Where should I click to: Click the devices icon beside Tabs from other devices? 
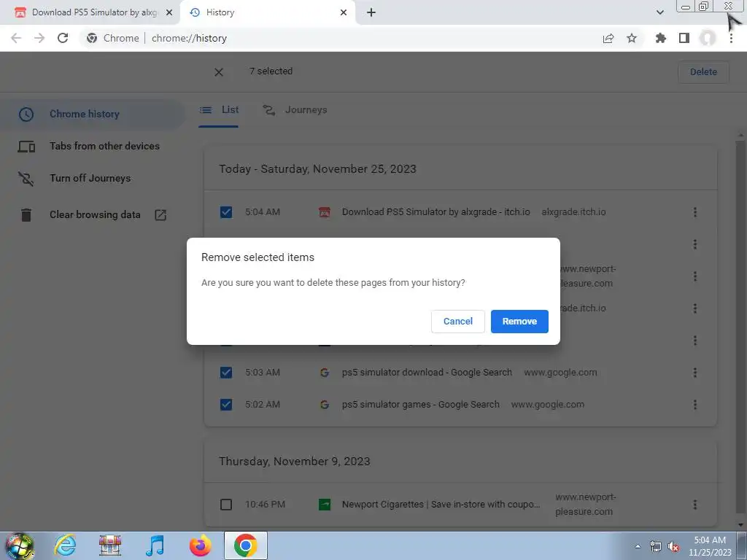26,147
